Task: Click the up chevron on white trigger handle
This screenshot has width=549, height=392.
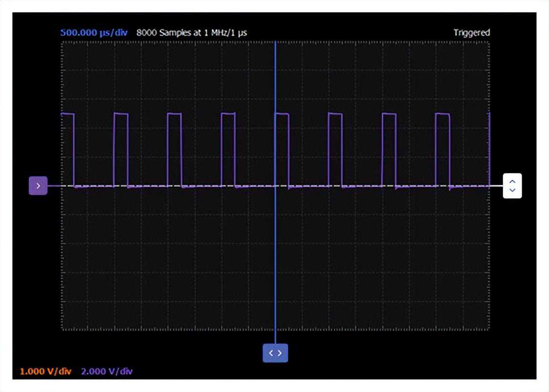Action: 512,181
